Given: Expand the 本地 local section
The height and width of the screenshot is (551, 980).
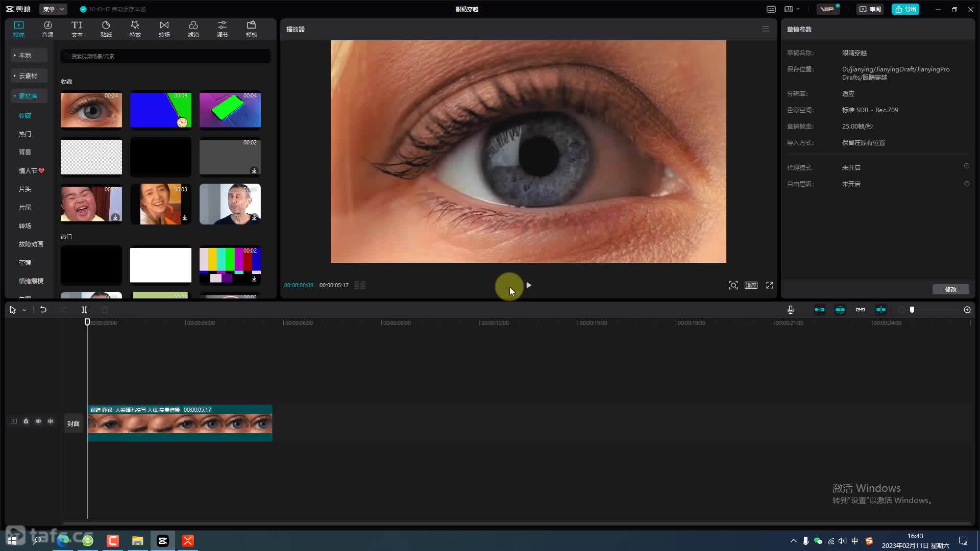Looking at the screenshot, I should coord(29,55).
